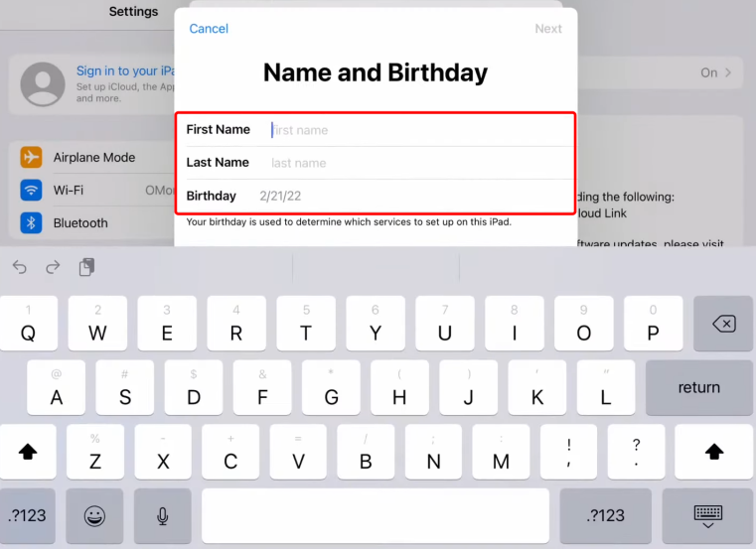Tap the profile avatar icon
The width and height of the screenshot is (756, 549).
coord(43,83)
